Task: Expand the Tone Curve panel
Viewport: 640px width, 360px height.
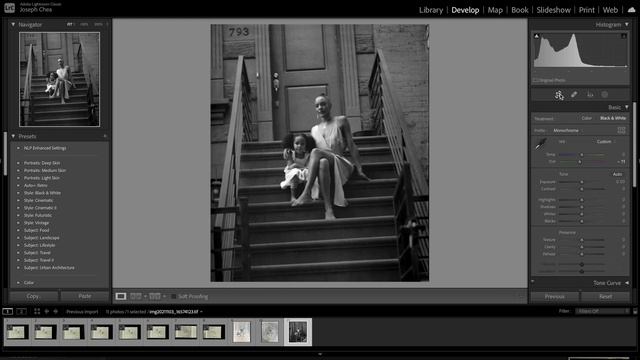Action: 627,283
